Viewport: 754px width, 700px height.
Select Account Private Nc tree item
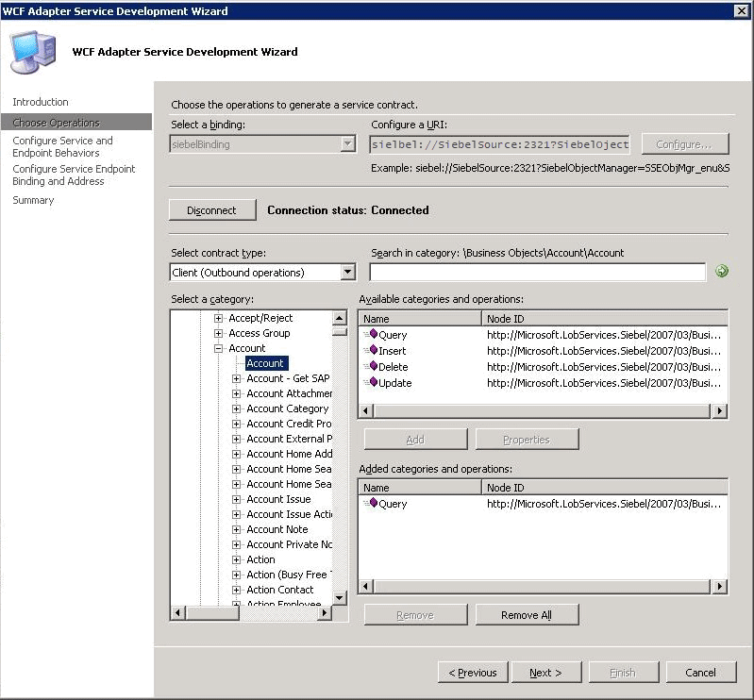[x=289, y=544]
